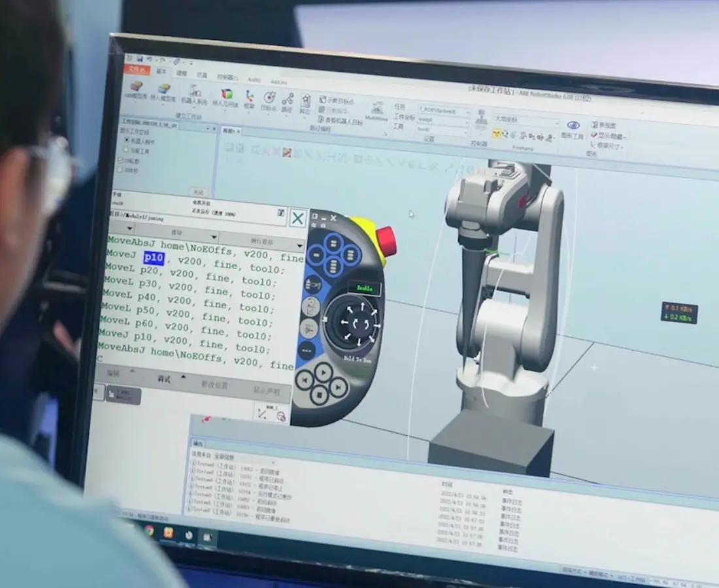Click the undo arrow in the quick access toolbar
Screen dimensions: 719x588
150,59
